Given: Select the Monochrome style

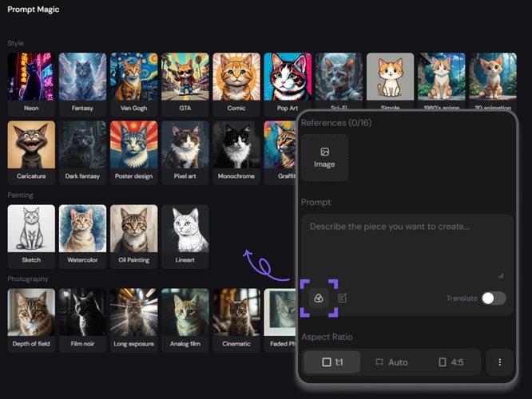Looking at the screenshot, I should point(236,152).
